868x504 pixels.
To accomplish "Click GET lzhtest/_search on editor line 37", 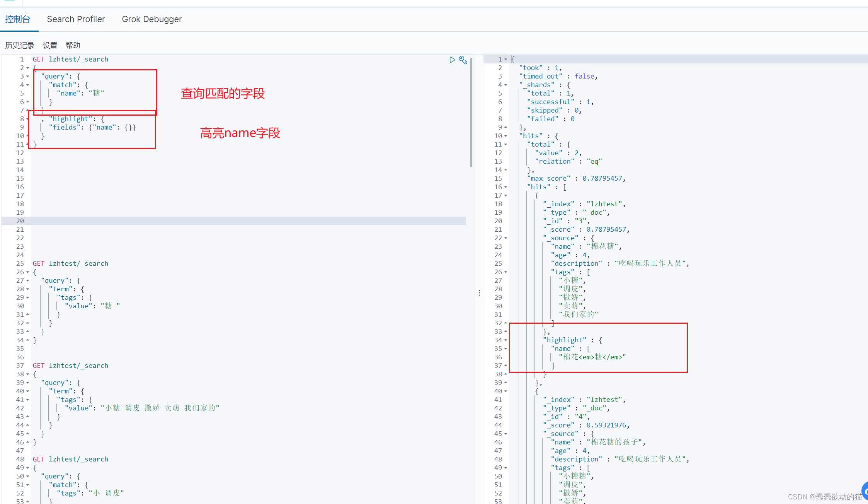I will pos(70,366).
